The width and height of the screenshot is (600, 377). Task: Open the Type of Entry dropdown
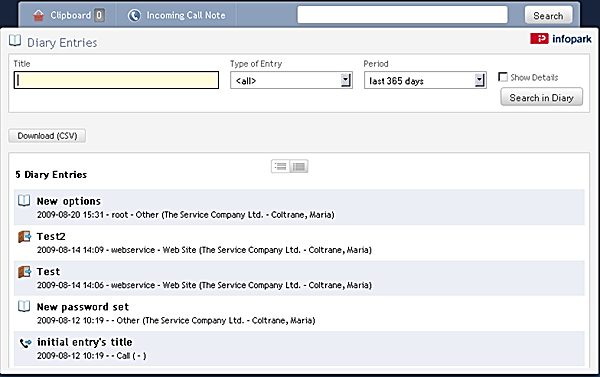[291, 80]
